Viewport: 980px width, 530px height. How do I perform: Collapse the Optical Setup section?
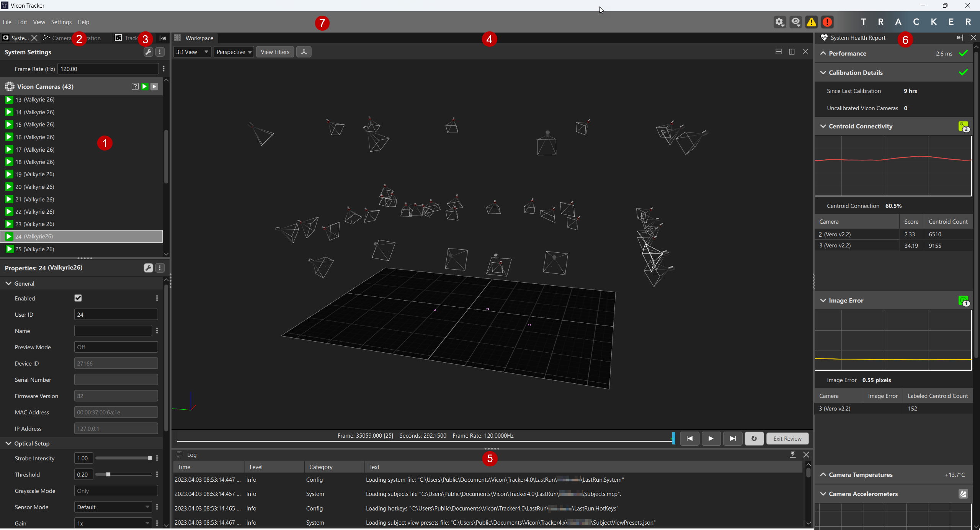8,444
